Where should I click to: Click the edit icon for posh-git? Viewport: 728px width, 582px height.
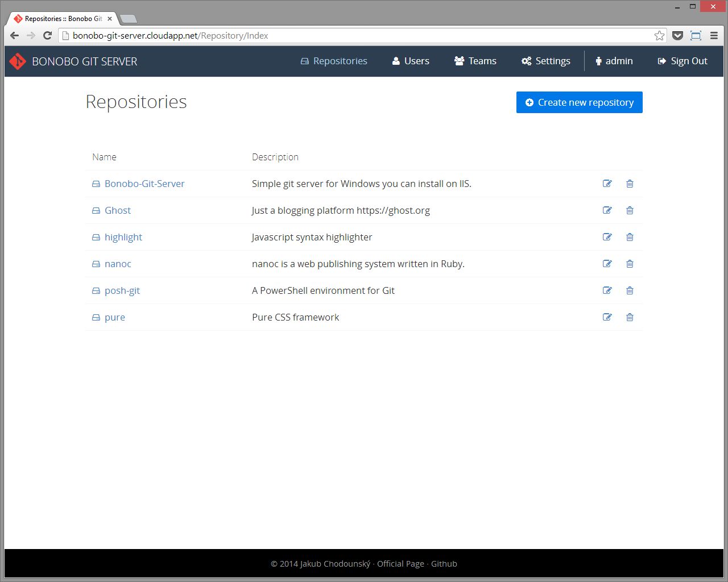(607, 290)
